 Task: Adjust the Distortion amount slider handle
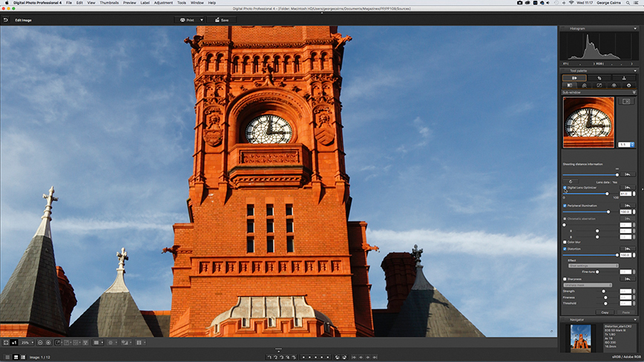(617, 255)
